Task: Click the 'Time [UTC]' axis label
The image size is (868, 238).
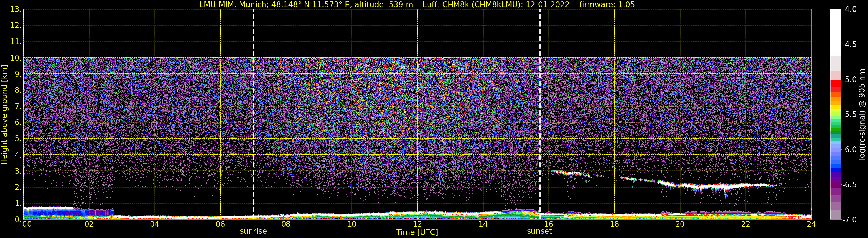Action: pos(417,232)
